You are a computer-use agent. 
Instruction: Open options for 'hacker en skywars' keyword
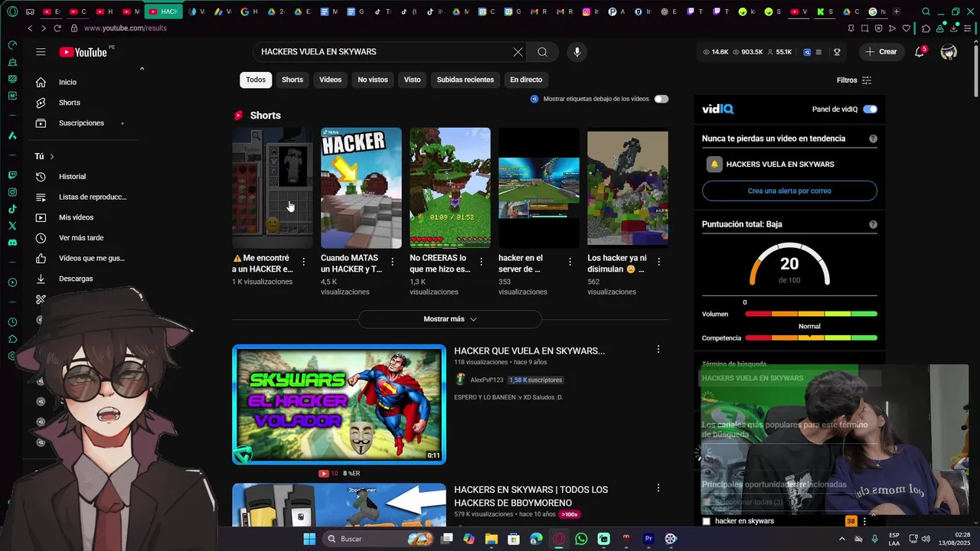click(865, 521)
